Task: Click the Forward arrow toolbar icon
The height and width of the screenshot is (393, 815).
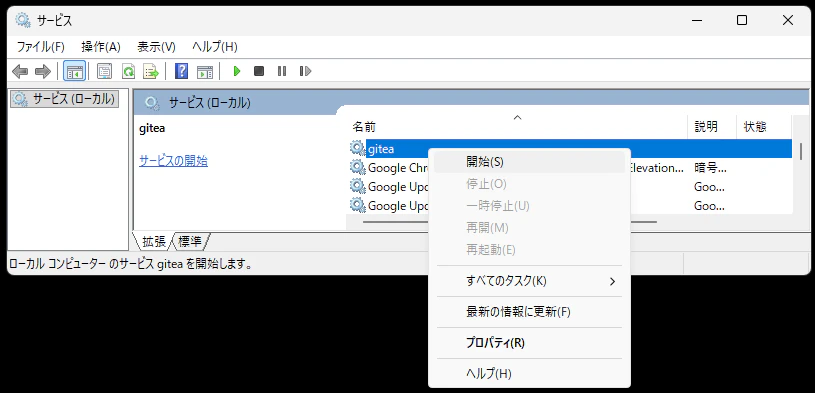Action: tap(43, 71)
